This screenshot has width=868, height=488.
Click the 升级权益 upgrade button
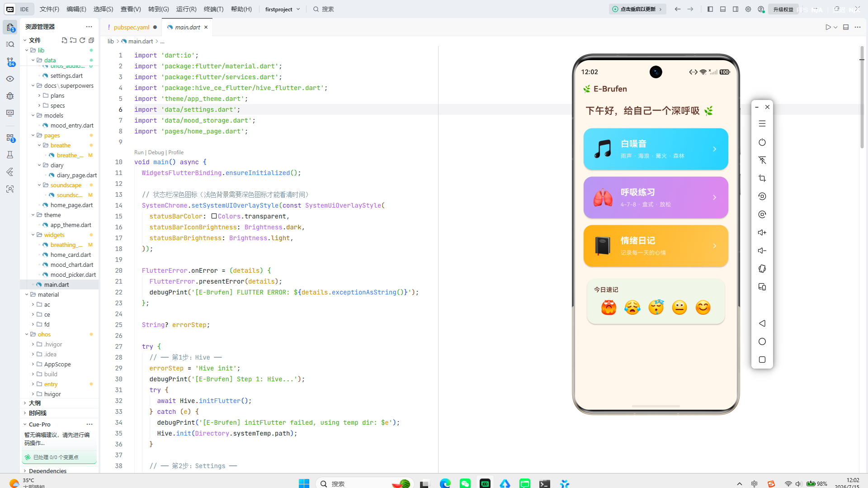(783, 9)
